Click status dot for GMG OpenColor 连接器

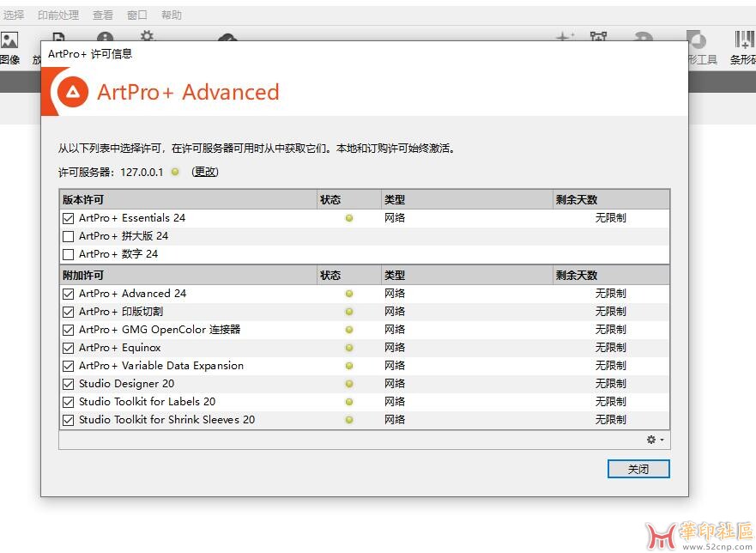[349, 330]
